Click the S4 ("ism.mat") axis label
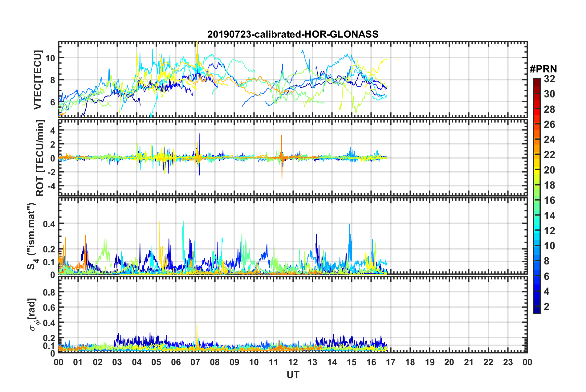 point(32,236)
